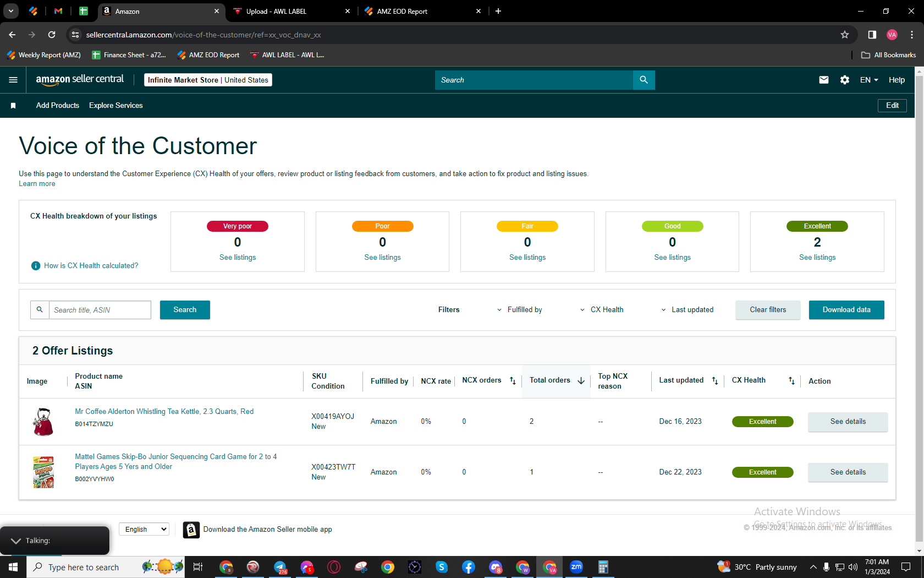Sort by Last updated arrows icon
The width and height of the screenshot is (924, 578).
(715, 380)
